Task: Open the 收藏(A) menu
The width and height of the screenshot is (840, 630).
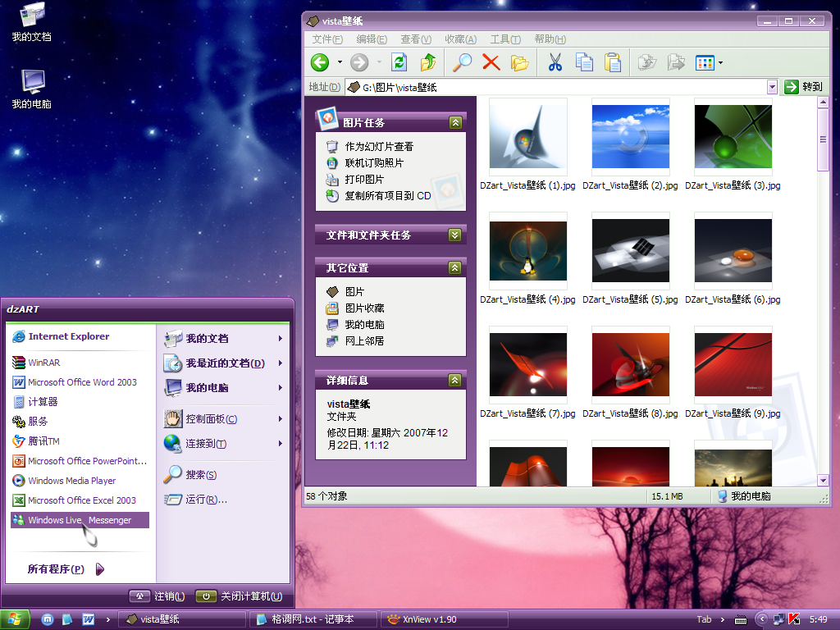Action: click(x=461, y=39)
